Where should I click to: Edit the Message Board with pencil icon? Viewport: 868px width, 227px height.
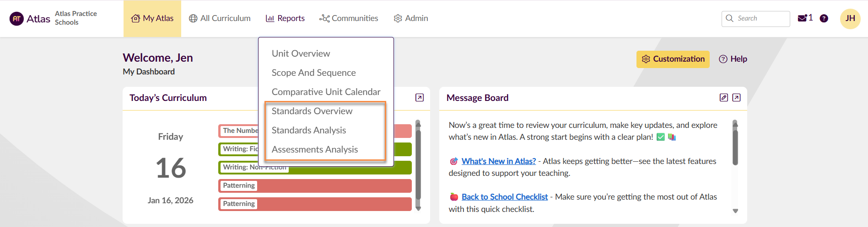coord(723,98)
